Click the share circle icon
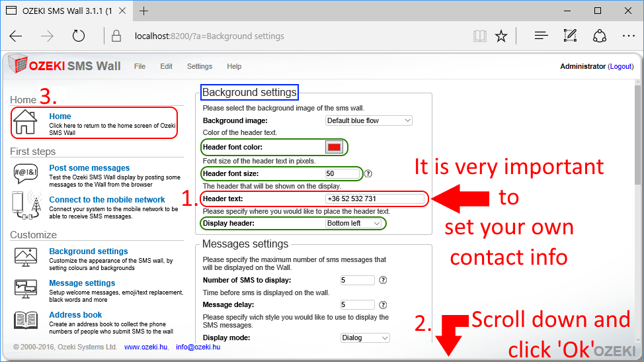Viewport: 644px width, 362px height. click(x=599, y=36)
